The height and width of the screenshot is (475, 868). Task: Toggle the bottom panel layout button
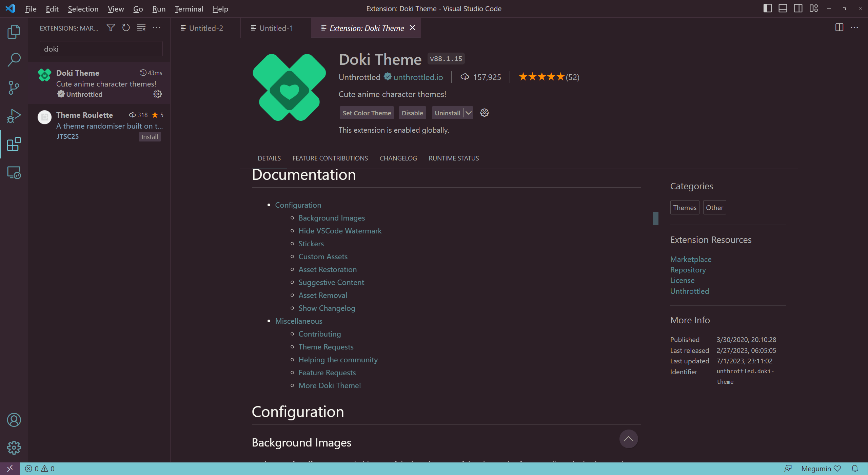tap(783, 8)
